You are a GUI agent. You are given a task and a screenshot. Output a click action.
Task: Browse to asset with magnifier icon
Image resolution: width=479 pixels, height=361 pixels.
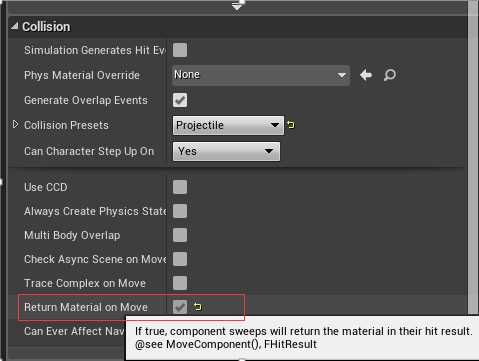pyautogui.click(x=390, y=75)
